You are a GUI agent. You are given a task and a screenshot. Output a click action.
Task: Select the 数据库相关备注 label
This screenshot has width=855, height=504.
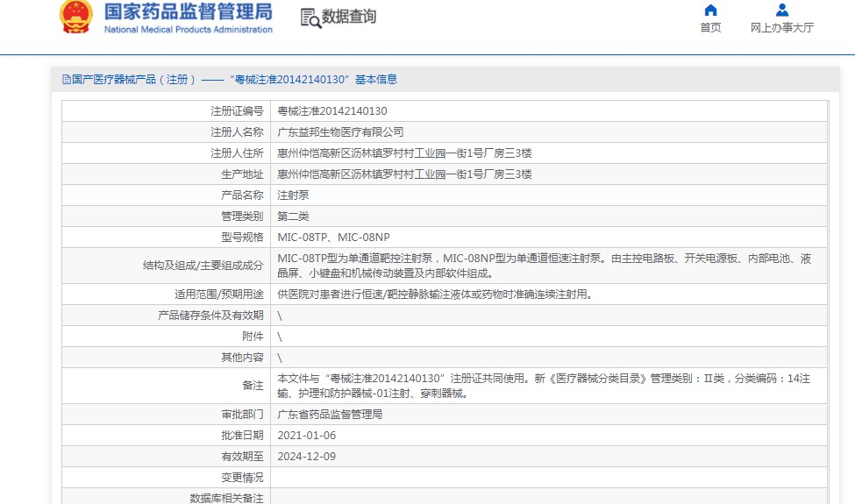click(x=226, y=498)
